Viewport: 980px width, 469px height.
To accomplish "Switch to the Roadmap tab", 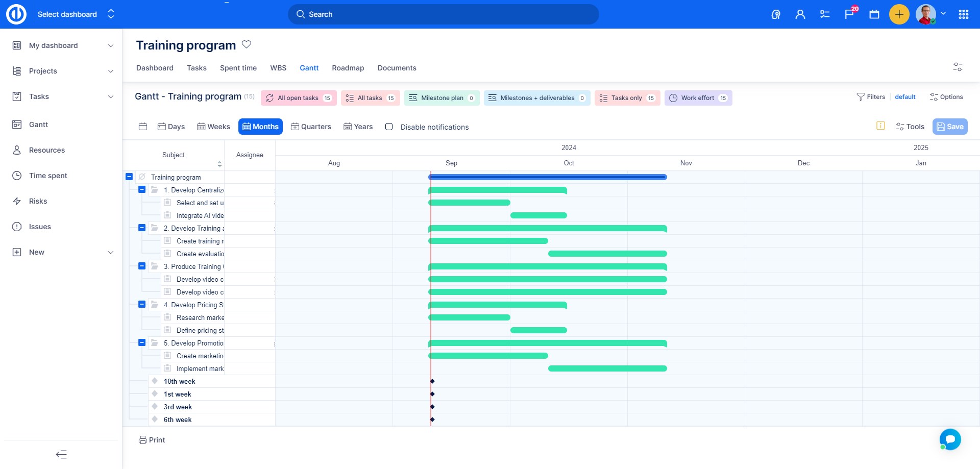I will point(348,68).
